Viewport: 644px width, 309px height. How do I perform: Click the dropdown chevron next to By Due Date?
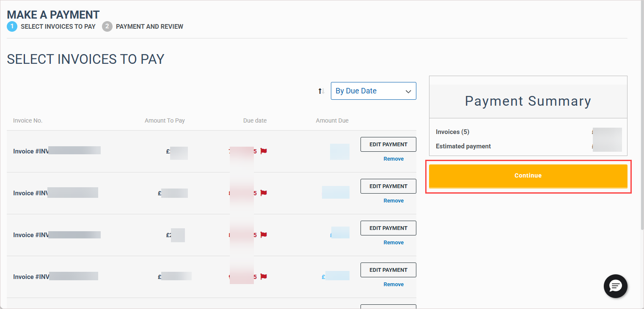tap(408, 91)
